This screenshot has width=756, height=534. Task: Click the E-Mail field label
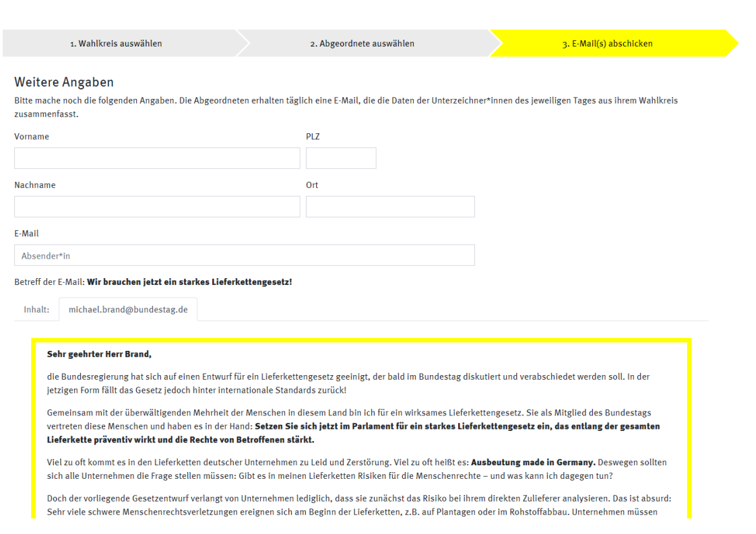(x=26, y=234)
